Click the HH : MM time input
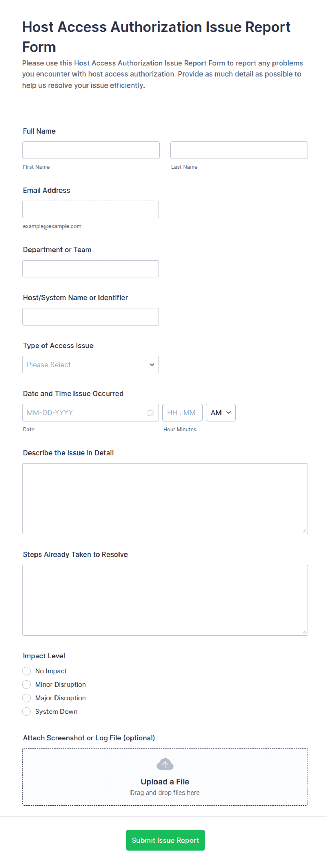Screen dimensions: 327x868 pyautogui.click(x=182, y=413)
